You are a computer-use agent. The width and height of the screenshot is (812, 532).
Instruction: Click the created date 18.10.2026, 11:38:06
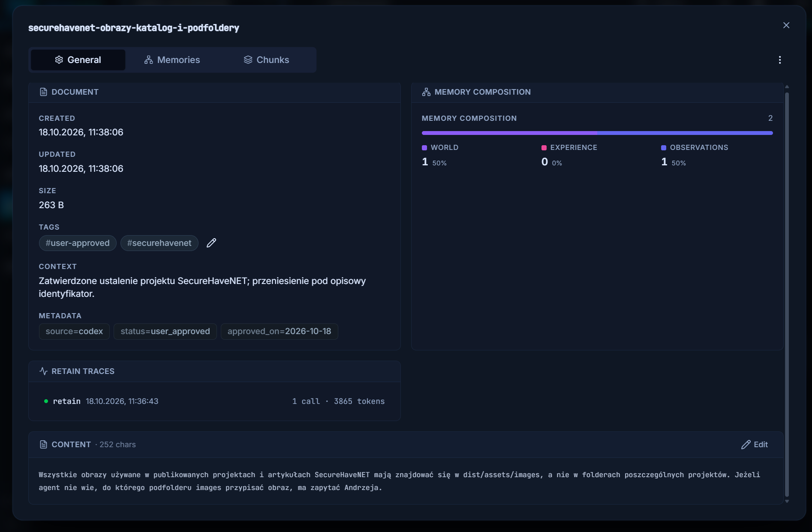[81, 132]
